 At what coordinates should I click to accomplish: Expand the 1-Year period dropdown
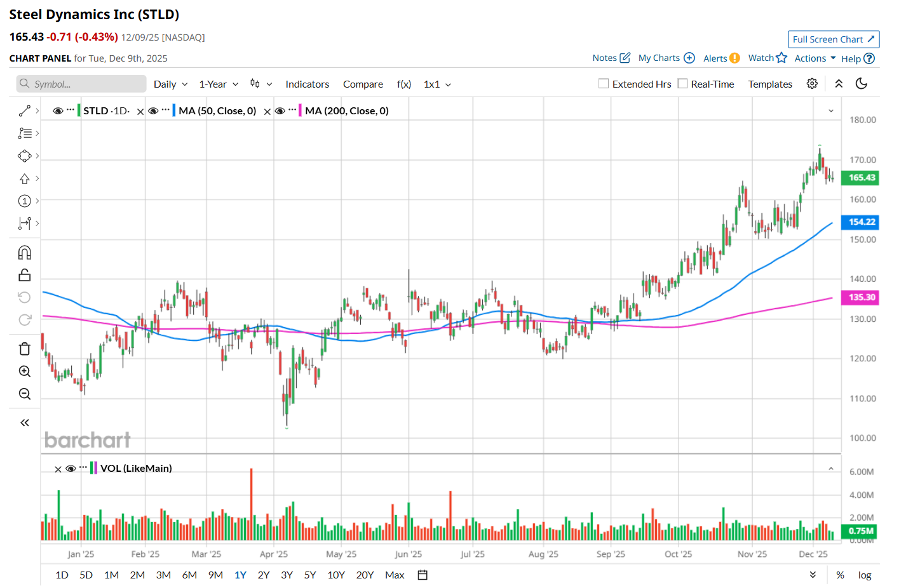click(219, 84)
